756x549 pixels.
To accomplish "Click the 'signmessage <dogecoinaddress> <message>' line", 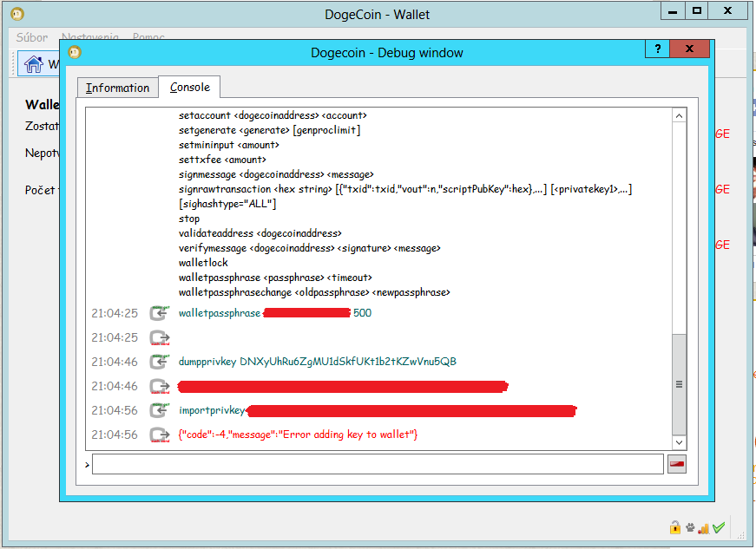I will click(x=276, y=174).
